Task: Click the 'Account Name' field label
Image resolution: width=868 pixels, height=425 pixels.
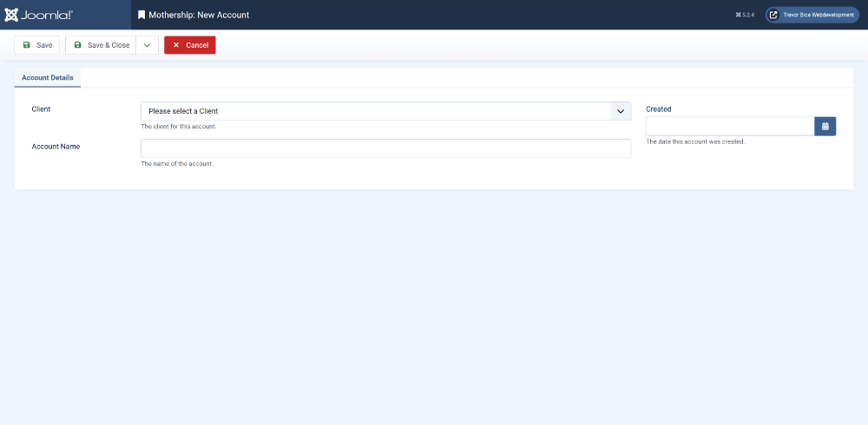Action: coord(56,147)
